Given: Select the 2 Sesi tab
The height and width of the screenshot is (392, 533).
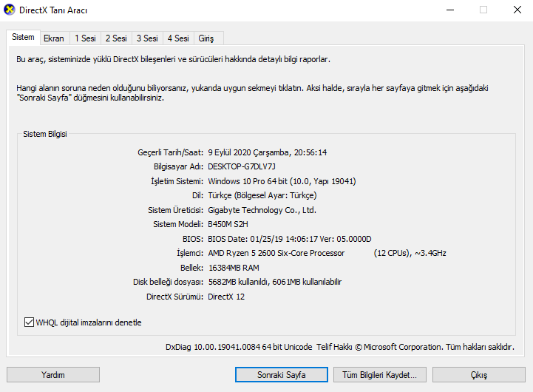Looking at the screenshot, I should point(116,38).
